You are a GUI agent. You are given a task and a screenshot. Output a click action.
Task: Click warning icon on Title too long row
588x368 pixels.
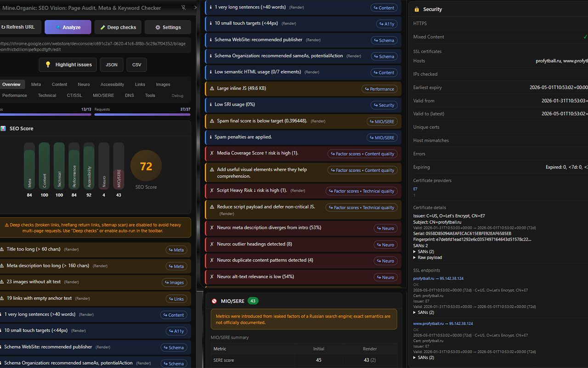(2, 249)
